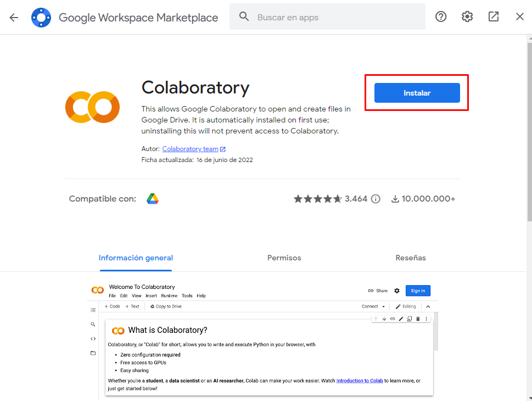Click the five-star rating display
This screenshot has height=401, width=532.
coord(317,199)
